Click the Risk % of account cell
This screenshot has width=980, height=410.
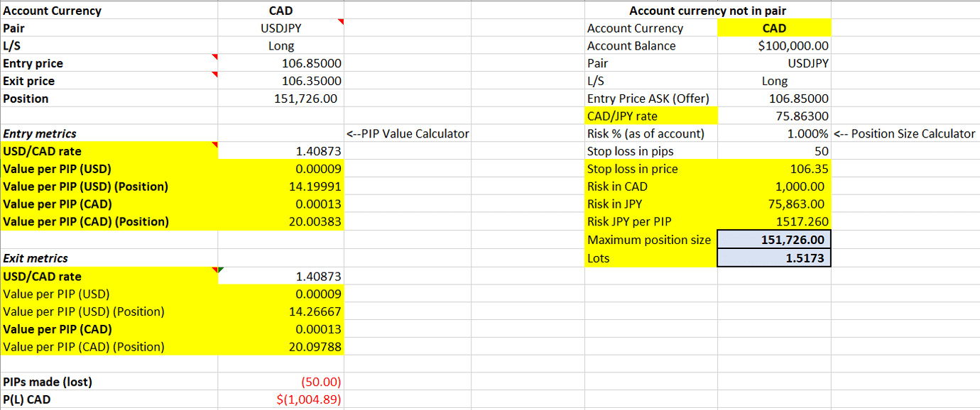pos(774,133)
